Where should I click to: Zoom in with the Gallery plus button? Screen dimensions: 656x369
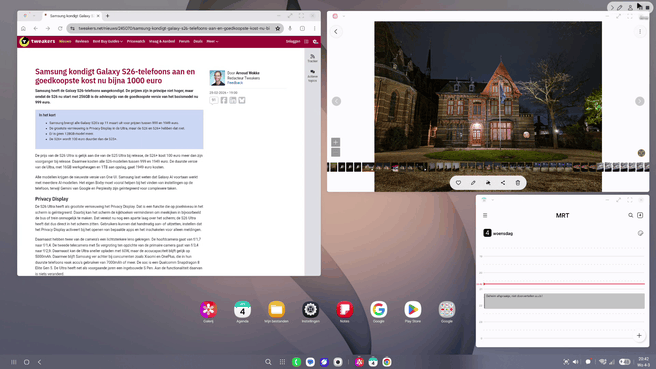click(x=336, y=142)
